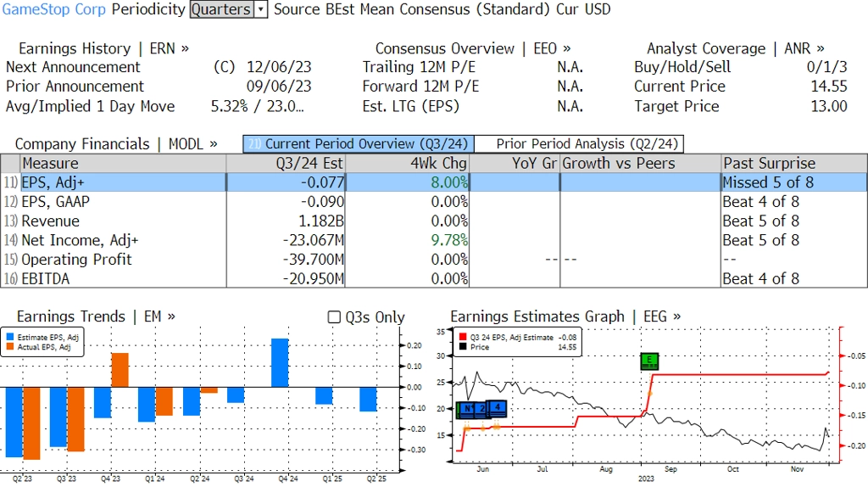Click the -23.067M net income estimate
Viewport: 868px width, 487px height.
coord(314,240)
